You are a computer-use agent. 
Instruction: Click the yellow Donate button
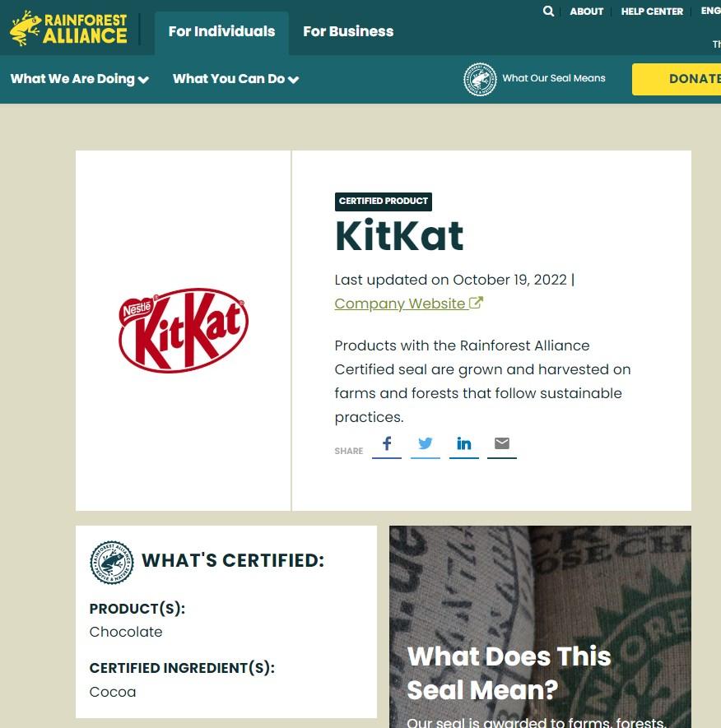677,80
